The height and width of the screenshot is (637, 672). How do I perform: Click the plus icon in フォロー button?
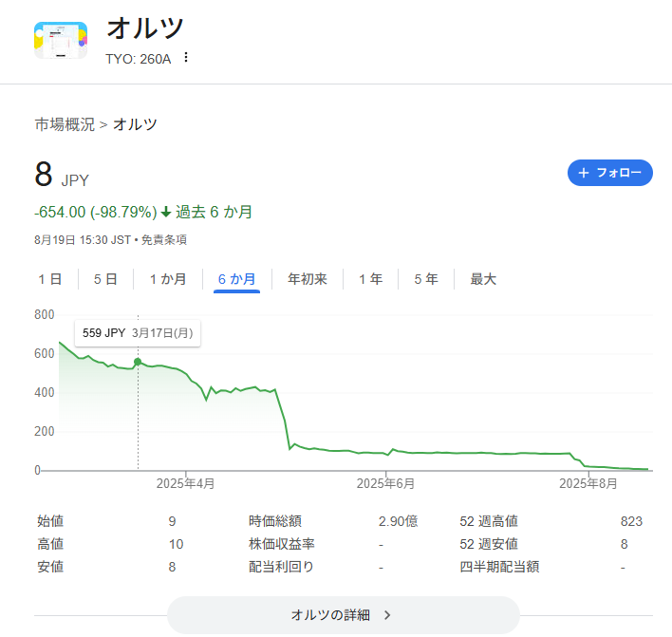(x=584, y=173)
